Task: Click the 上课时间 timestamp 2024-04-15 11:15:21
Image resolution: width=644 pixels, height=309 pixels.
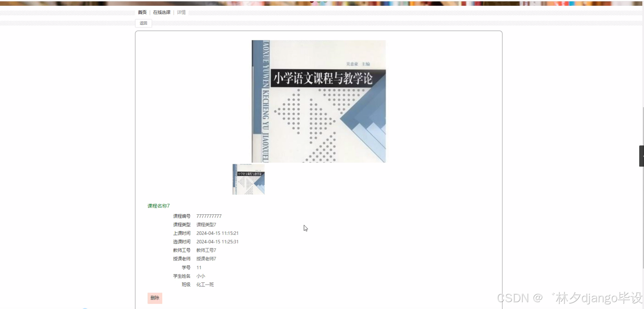Action: [217, 233]
